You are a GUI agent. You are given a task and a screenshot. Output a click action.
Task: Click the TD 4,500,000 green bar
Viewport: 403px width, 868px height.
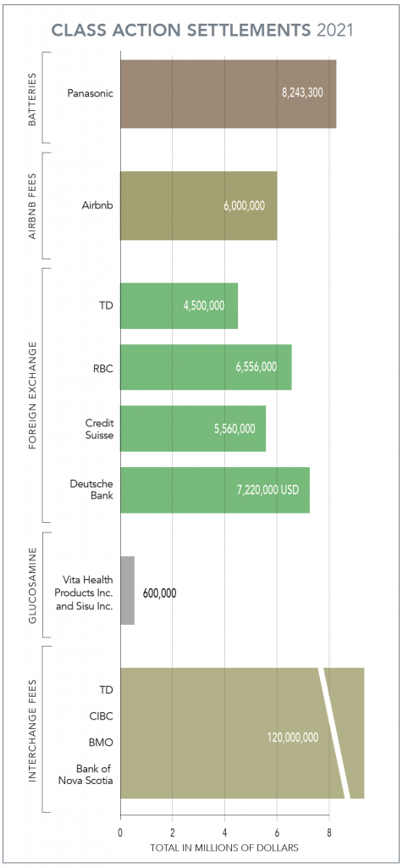point(179,305)
